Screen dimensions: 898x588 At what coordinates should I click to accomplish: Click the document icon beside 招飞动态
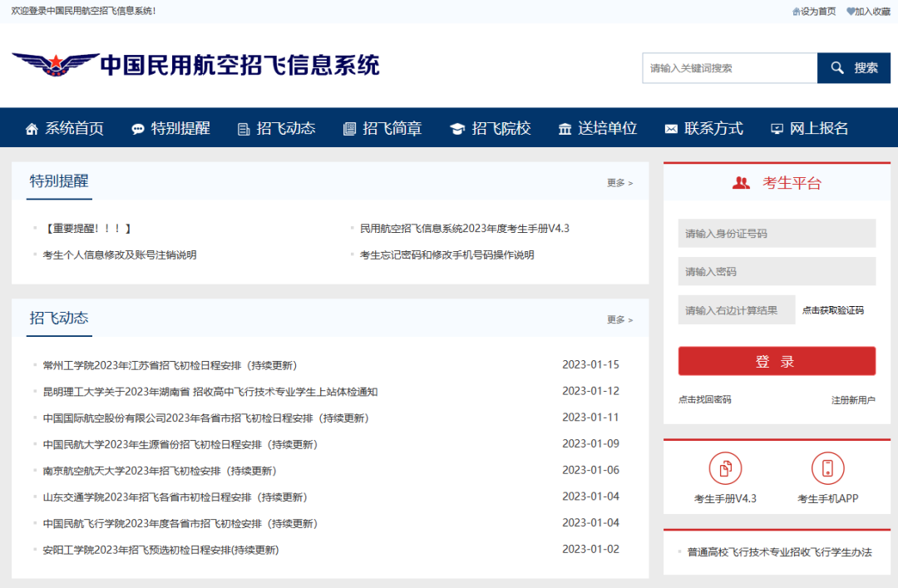point(244,129)
